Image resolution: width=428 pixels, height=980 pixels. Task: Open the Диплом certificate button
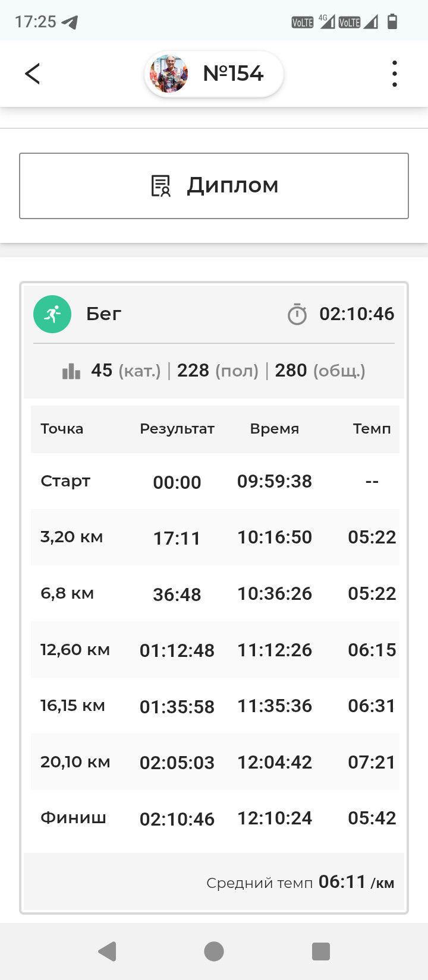click(x=214, y=186)
